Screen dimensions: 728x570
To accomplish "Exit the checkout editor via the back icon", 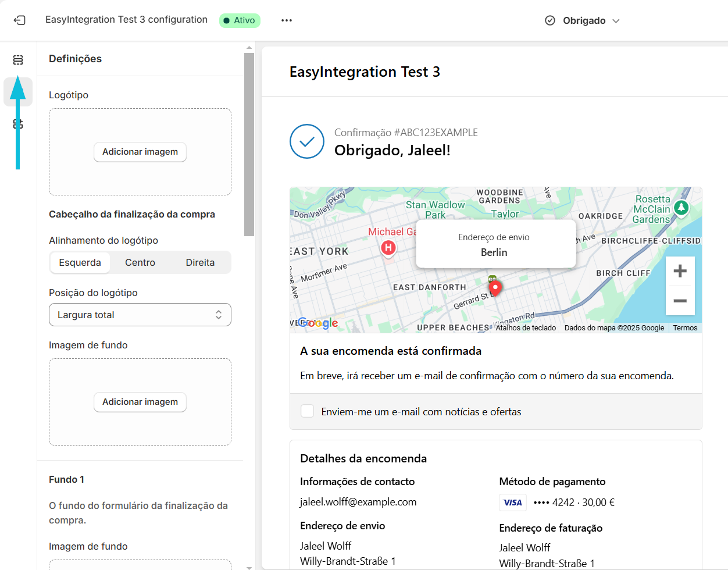I will tap(19, 20).
